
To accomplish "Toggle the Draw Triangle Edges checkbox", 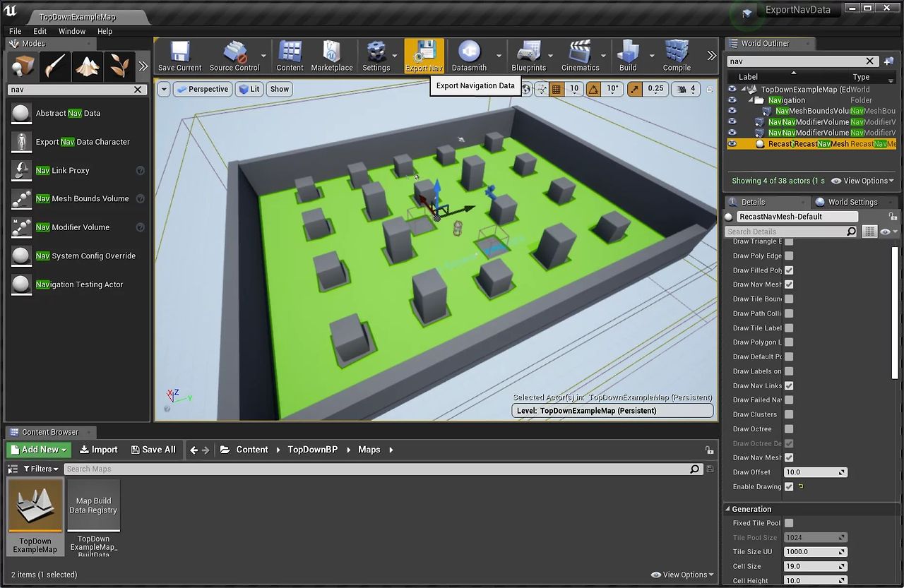I will pyautogui.click(x=789, y=241).
